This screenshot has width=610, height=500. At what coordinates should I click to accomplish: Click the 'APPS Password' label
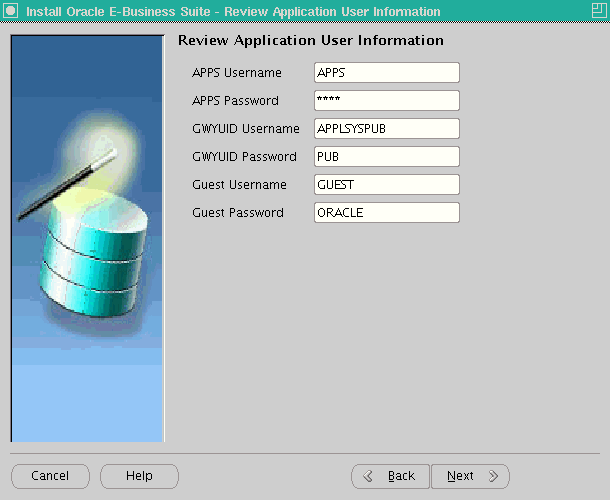click(235, 101)
